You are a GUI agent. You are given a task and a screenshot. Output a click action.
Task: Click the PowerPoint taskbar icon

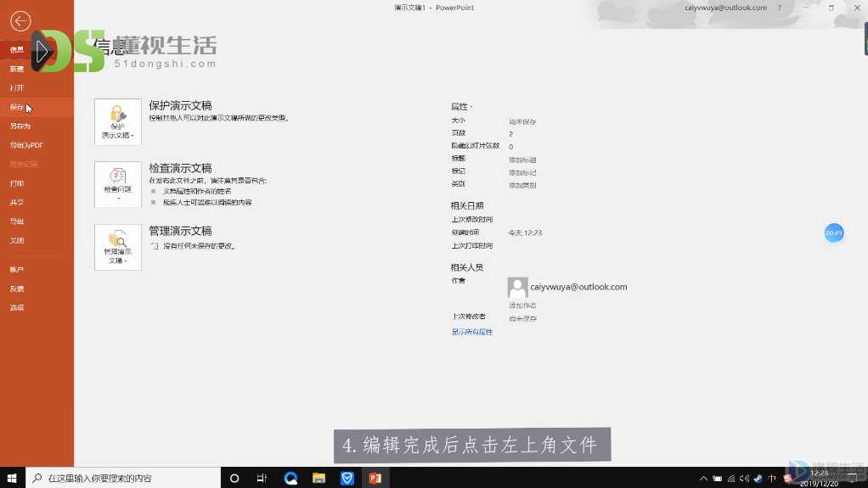[375, 478]
